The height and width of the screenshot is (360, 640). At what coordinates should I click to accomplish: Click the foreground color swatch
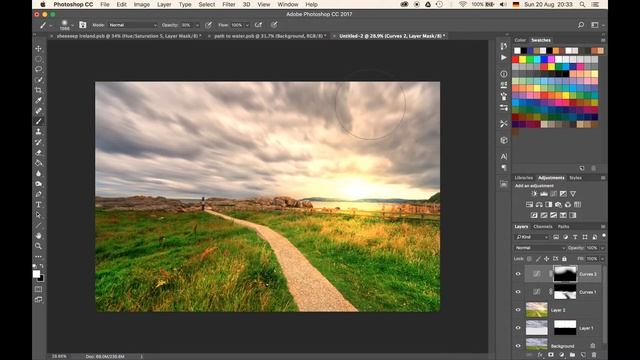[36, 274]
